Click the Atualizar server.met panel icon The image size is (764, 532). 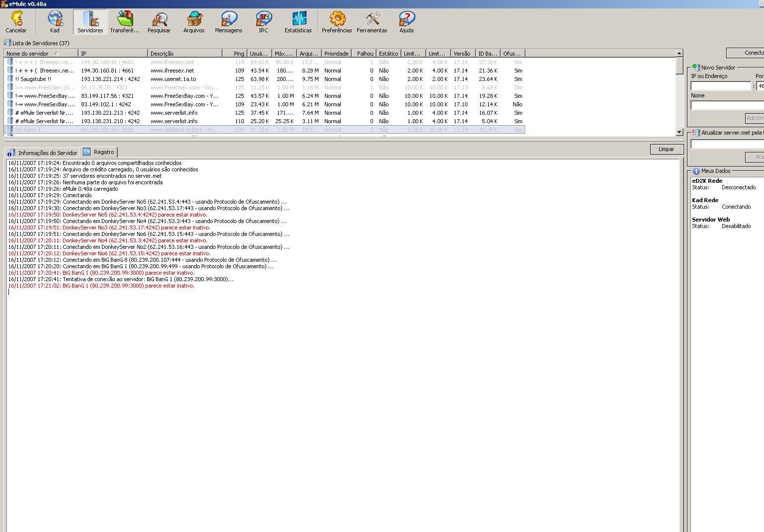tap(696, 133)
